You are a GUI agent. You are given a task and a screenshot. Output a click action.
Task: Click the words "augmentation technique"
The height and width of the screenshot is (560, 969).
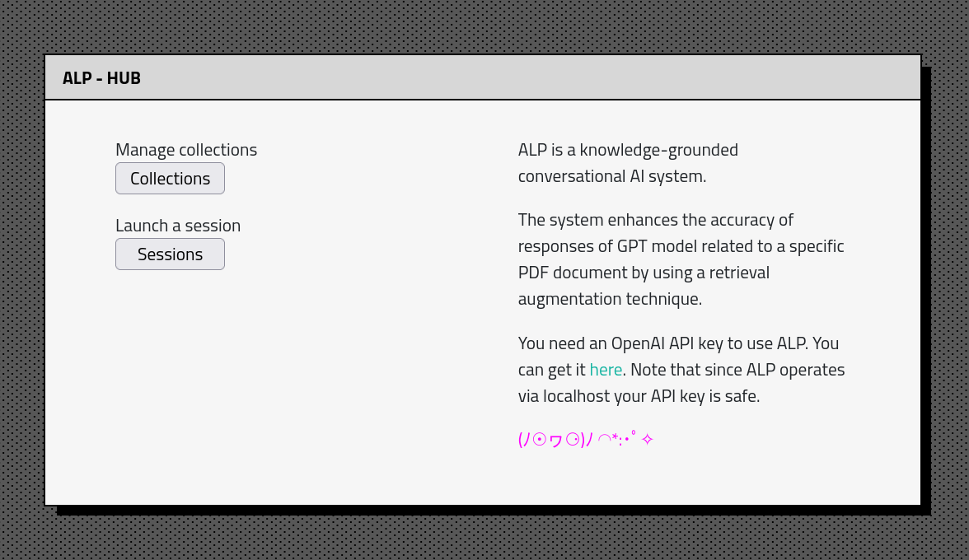pos(610,299)
